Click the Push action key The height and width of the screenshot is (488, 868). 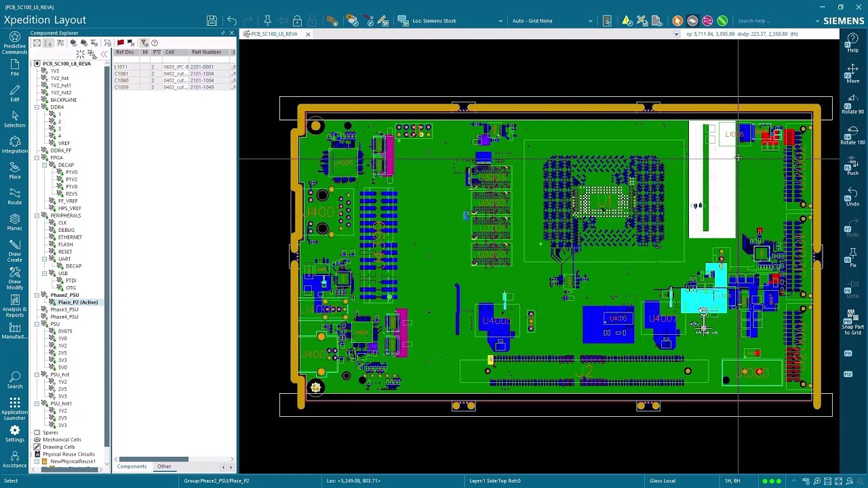coord(852,167)
